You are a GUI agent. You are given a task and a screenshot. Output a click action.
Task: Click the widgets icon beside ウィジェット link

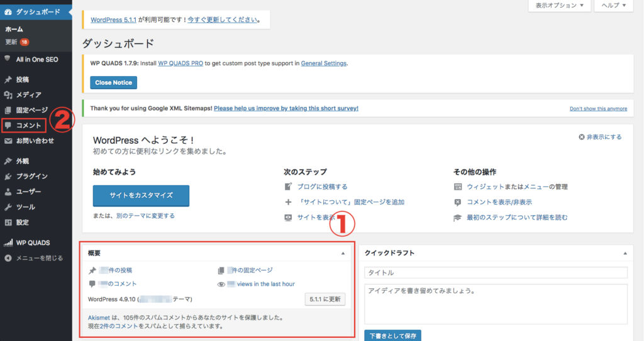[x=458, y=187]
